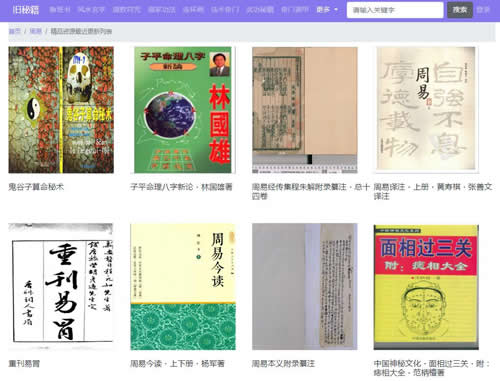The width and height of the screenshot is (500, 381).
Task: Click the 周易今读·上下册 title link
Action: [177, 364]
